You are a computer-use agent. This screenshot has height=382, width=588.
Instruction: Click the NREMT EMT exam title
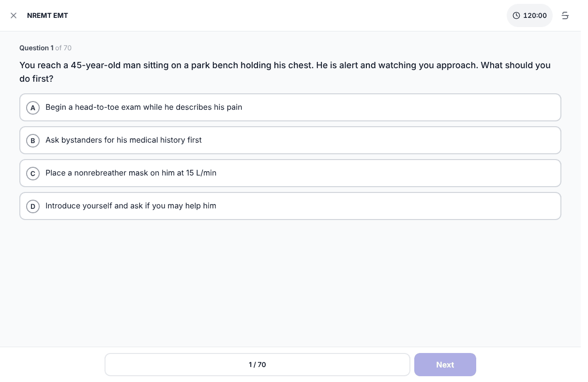(47, 15)
